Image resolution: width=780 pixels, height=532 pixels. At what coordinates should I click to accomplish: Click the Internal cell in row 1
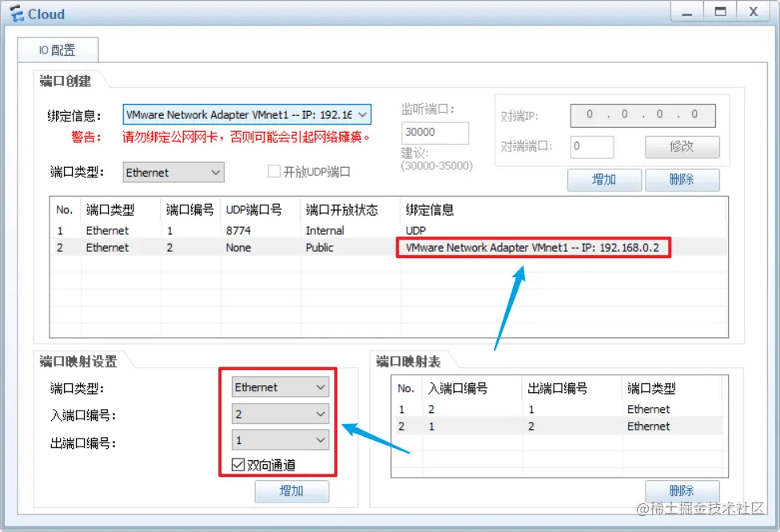point(324,231)
